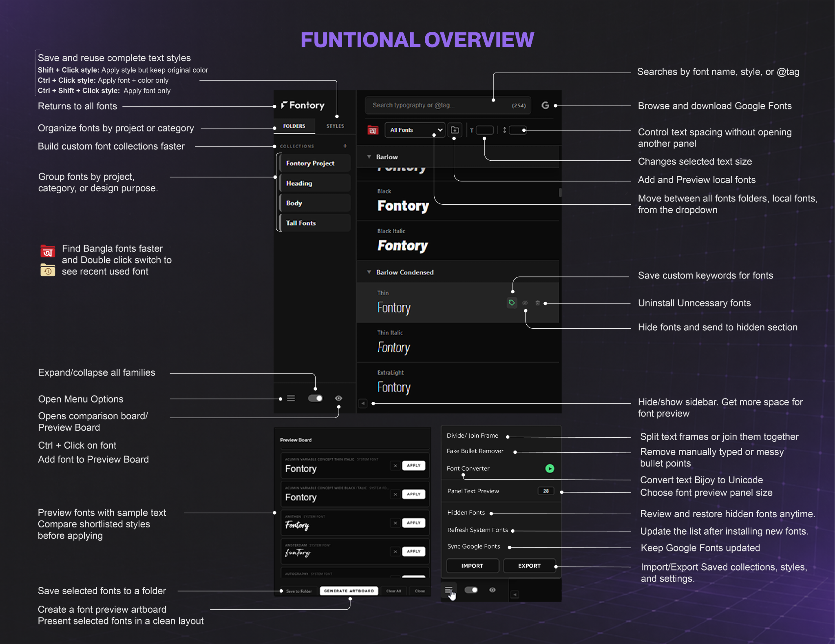The width and height of the screenshot is (835, 644).
Task: Remove Acumin Thin Italic with its X button
Action: [x=395, y=466]
